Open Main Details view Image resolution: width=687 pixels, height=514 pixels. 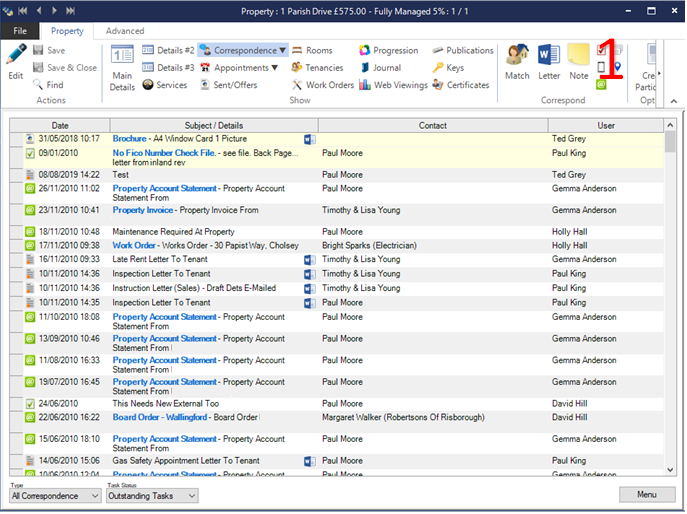tap(122, 67)
